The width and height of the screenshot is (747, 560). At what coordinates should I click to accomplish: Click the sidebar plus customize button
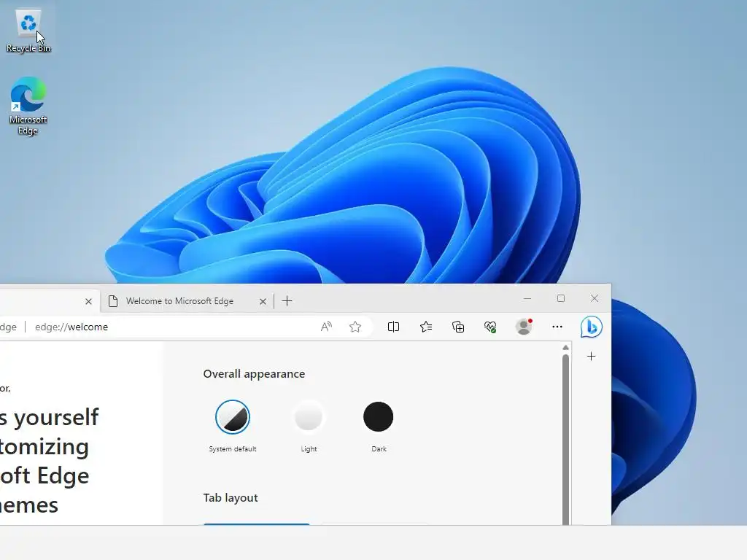click(x=591, y=356)
